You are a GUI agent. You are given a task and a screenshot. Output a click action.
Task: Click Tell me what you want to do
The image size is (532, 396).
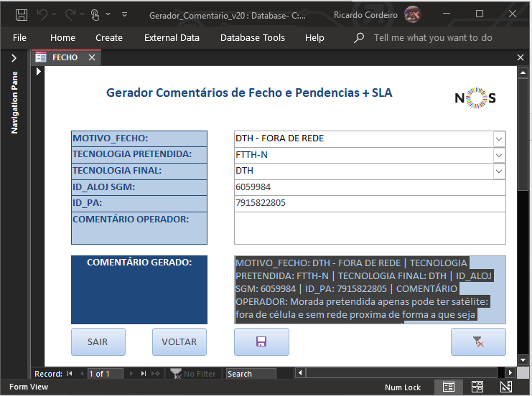[433, 37]
